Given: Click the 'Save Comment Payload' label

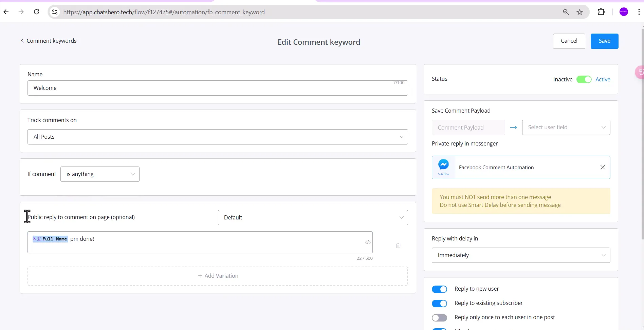Looking at the screenshot, I should pos(461,111).
